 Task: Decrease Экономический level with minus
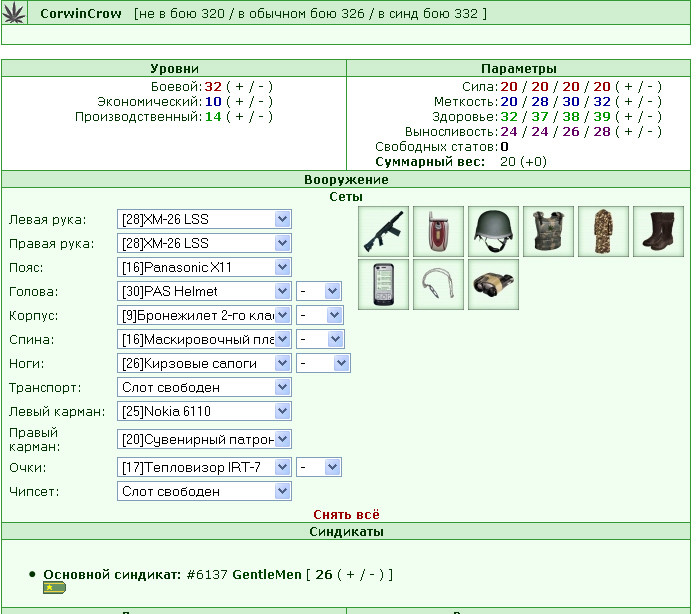261,102
